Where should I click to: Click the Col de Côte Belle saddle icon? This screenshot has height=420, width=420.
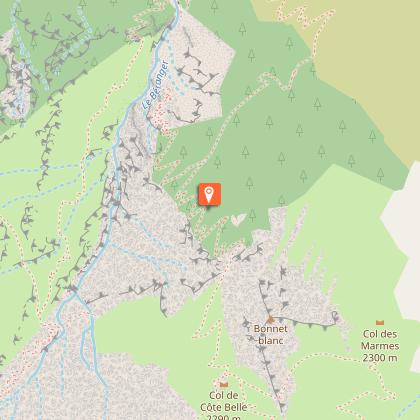pyautogui.click(x=224, y=385)
